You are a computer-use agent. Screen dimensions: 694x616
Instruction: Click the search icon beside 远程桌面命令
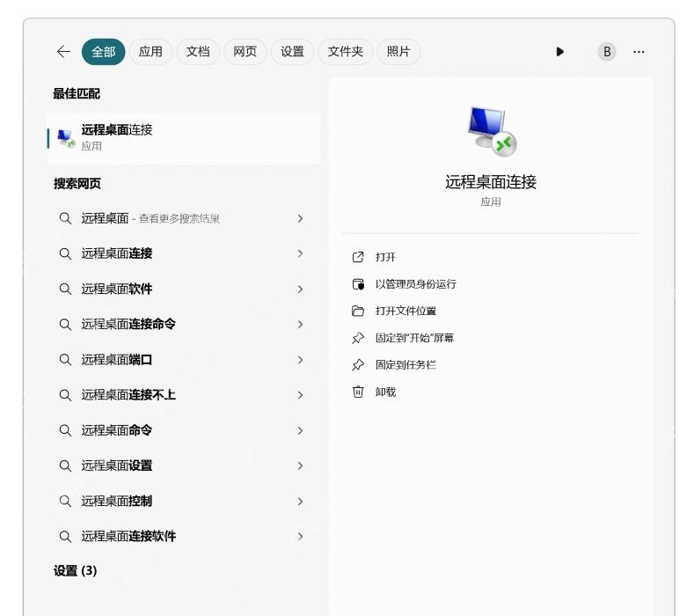click(x=65, y=430)
